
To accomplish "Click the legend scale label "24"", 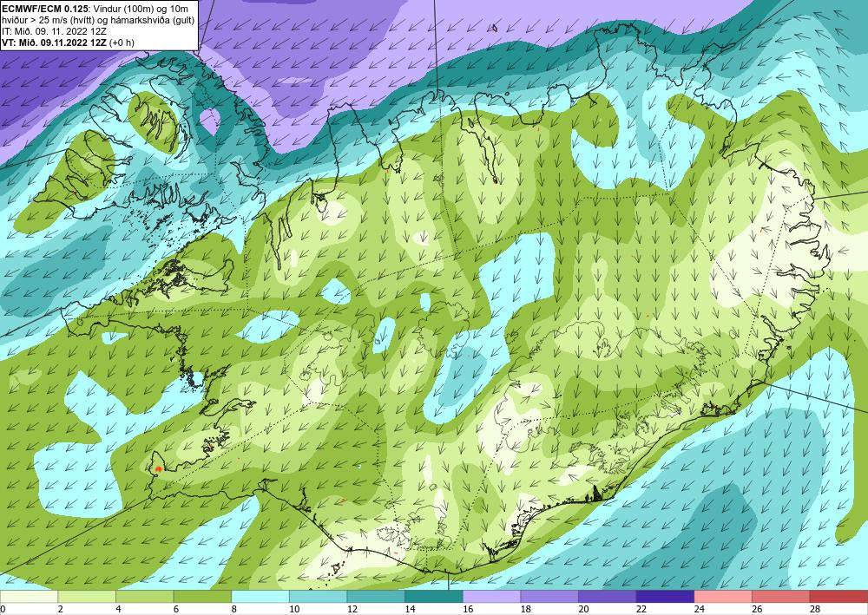I will click(699, 609).
